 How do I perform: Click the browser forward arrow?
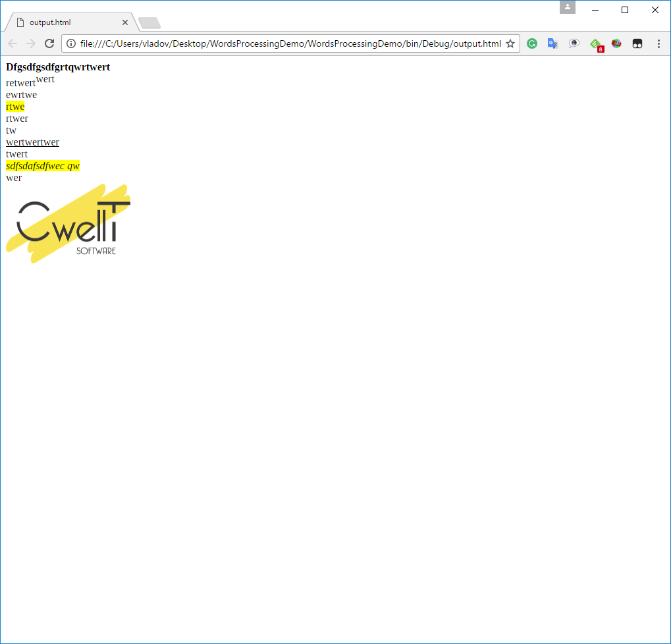(x=31, y=43)
